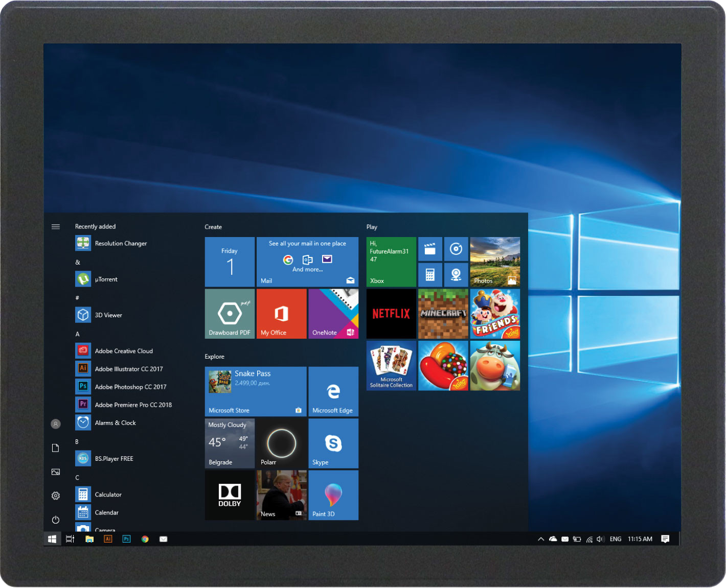Open 3D Viewer app

pos(99,315)
